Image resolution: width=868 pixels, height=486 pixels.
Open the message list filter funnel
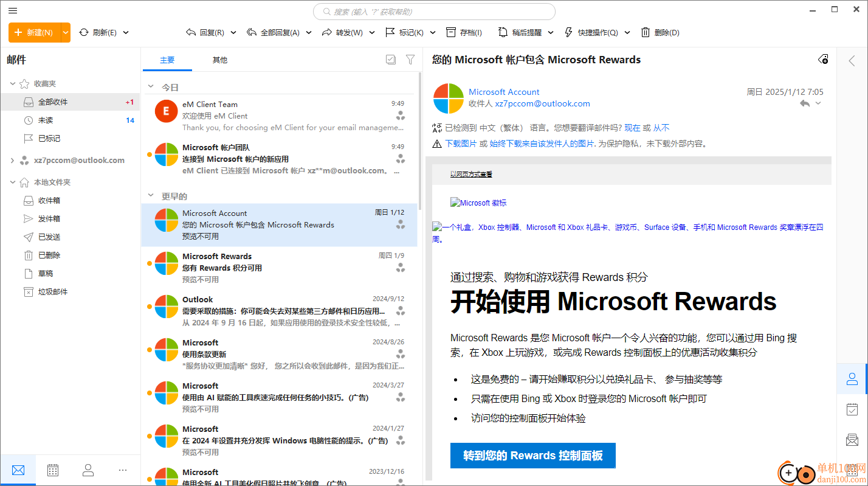pyautogui.click(x=410, y=60)
